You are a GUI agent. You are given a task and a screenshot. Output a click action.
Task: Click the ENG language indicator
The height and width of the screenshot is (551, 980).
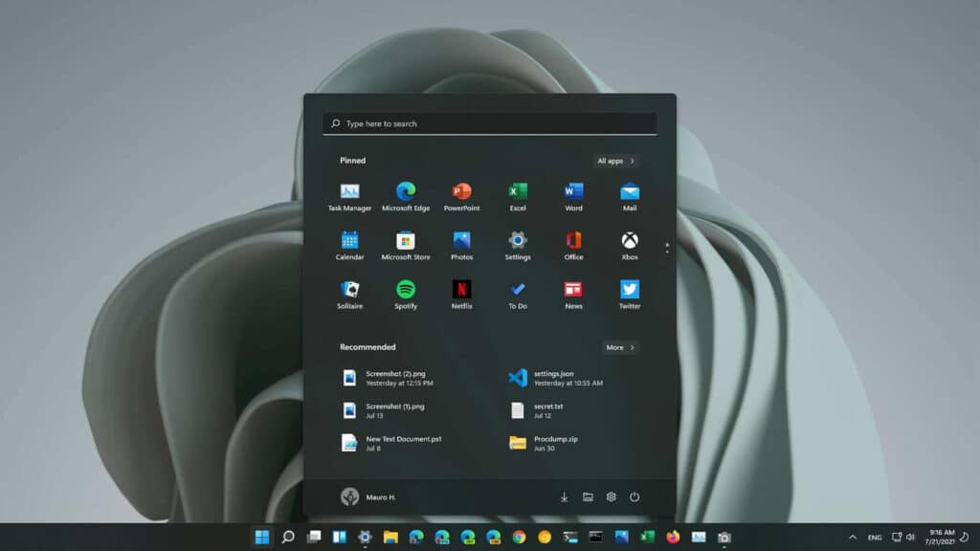tap(875, 538)
